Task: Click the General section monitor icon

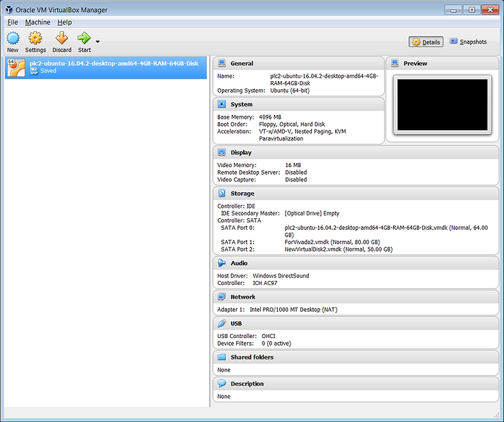Action: click(221, 63)
